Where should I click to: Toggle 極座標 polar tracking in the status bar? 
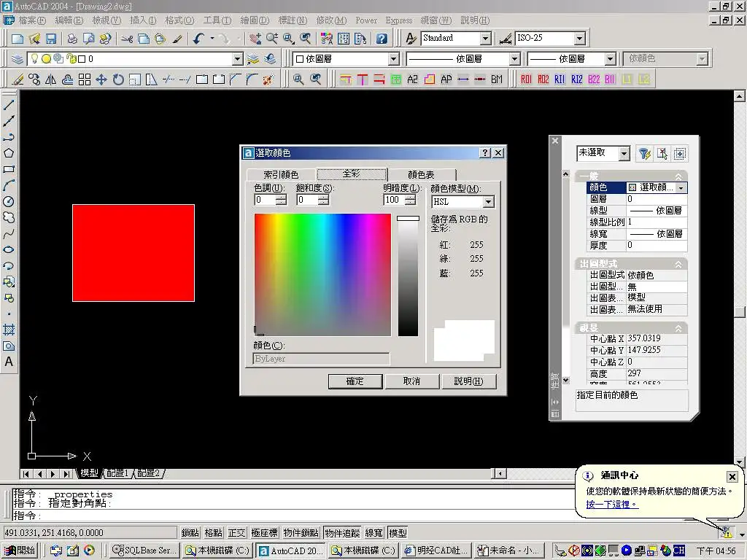click(264, 533)
